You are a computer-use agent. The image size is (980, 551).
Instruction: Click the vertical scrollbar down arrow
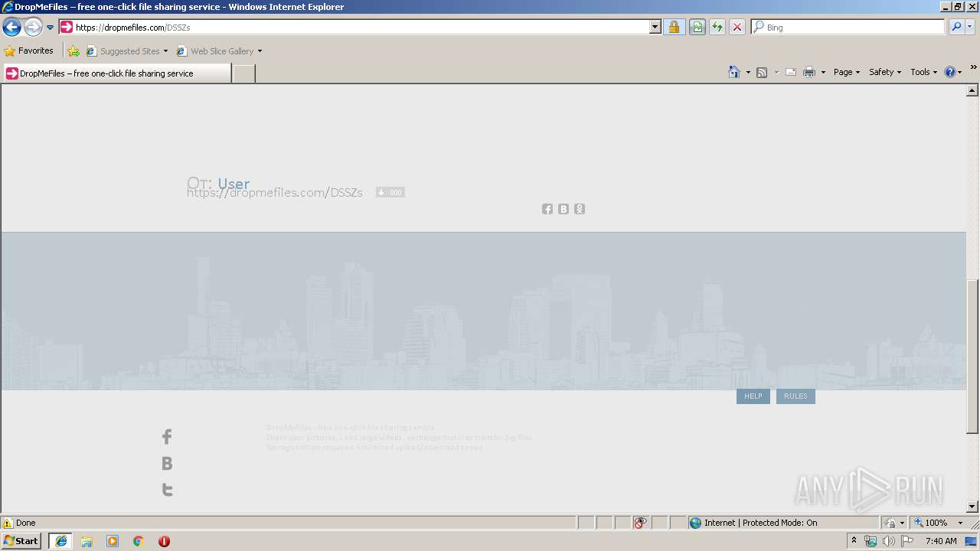(x=972, y=507)
